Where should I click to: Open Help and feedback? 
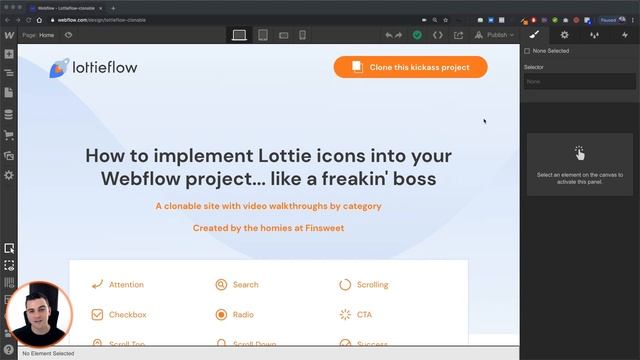(x=9, y=350)
